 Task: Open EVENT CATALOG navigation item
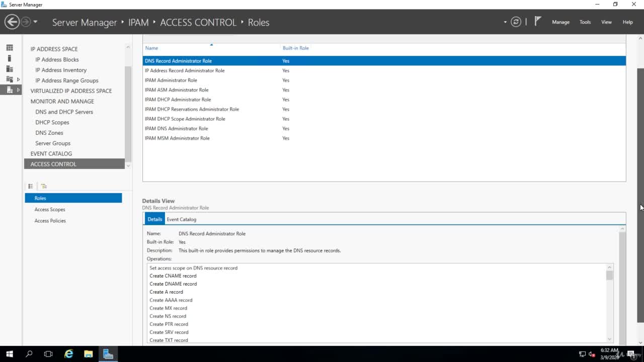click(51, 154)
